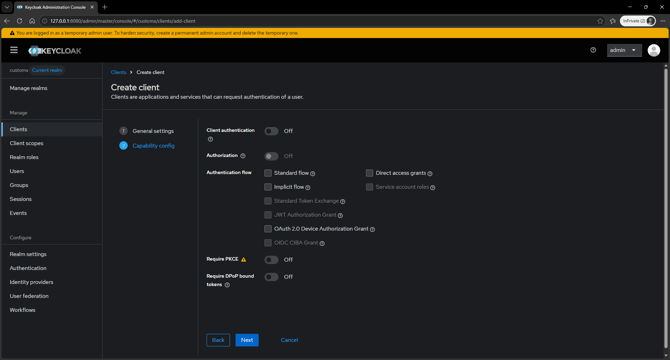Click the Next button
Image resolution: width=670 pixels, height=360 pixels.
247,340
